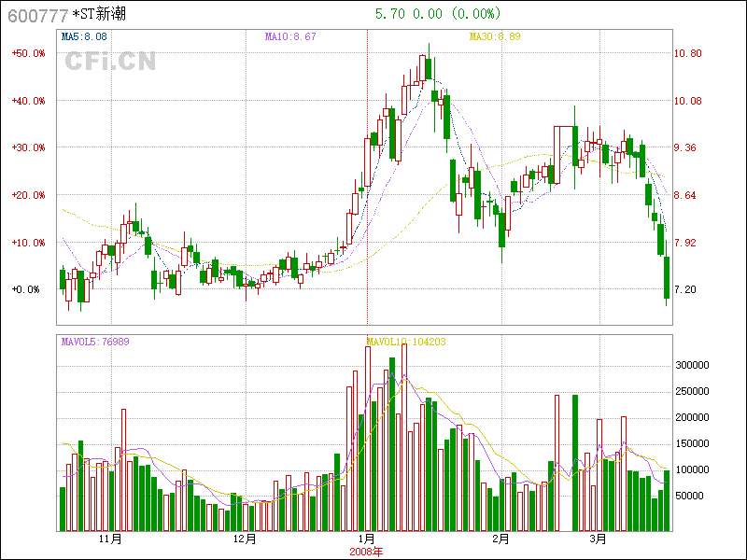
Task: Click the +50.0% left axis label
Action: (x=28, y=53)
